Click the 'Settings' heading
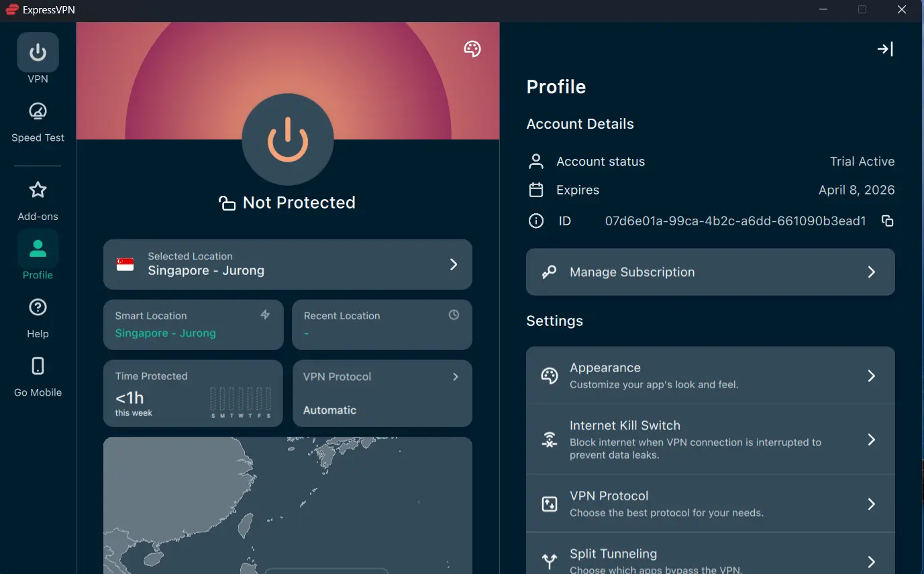924x574 pixels. (x=555, y=321)
